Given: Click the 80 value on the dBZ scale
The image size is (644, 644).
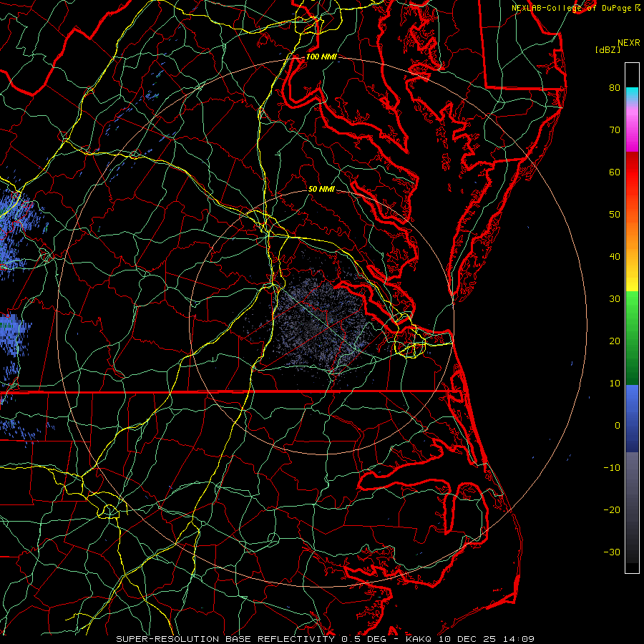Looking at the screenshot, I should (615, 87).
